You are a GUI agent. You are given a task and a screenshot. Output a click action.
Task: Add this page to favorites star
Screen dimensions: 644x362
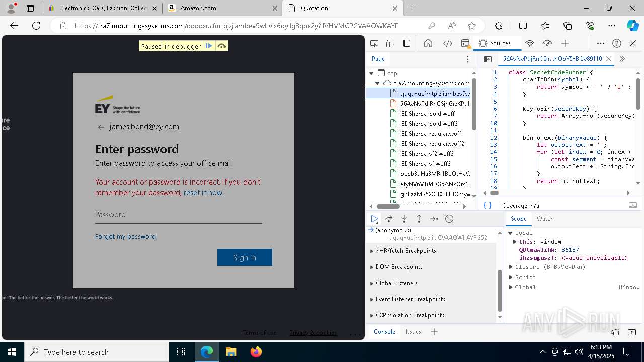click(x=471, y=26)
